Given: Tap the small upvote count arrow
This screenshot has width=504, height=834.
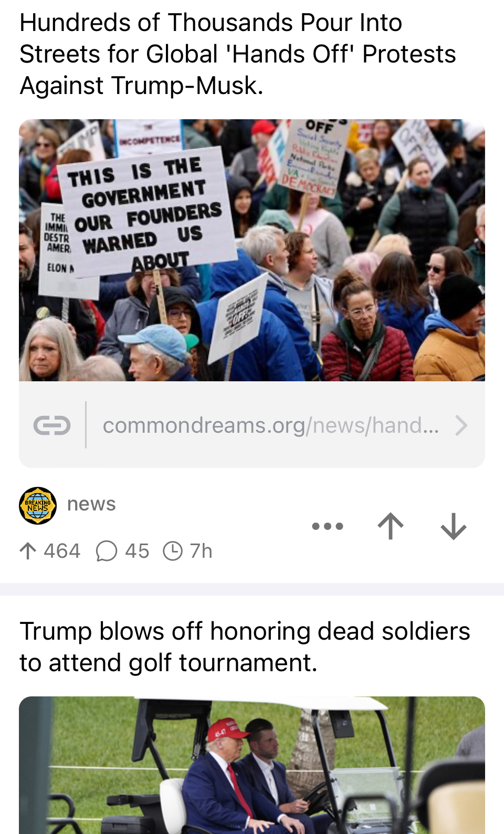Looking at the screenshot, I should tap(28, 551).
